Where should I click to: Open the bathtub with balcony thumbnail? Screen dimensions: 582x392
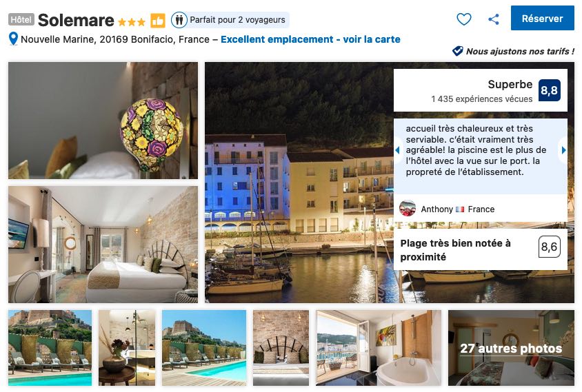(x=379, y=348)
